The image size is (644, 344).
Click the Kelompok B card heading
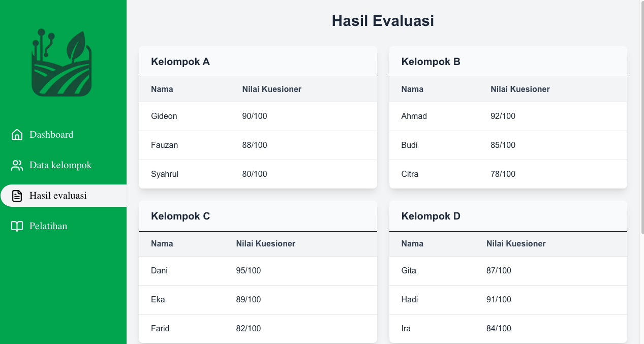tap(431, 62)
